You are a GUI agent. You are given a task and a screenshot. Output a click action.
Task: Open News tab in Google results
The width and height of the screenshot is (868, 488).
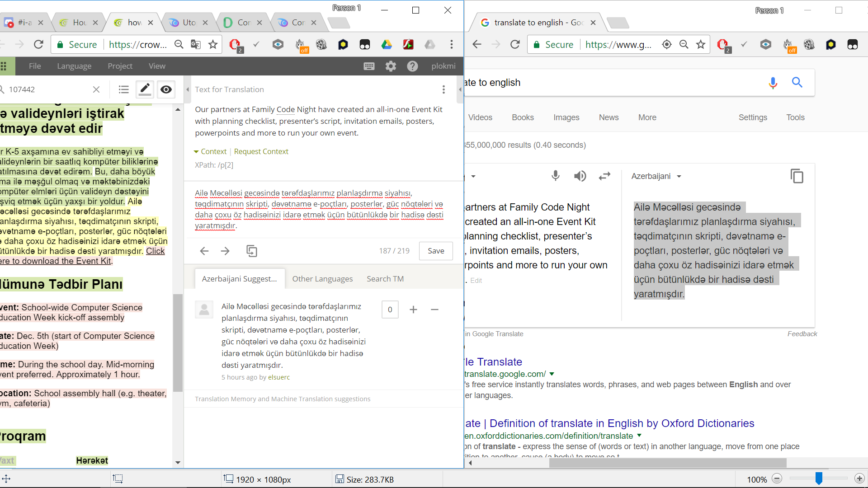(609, 117)
